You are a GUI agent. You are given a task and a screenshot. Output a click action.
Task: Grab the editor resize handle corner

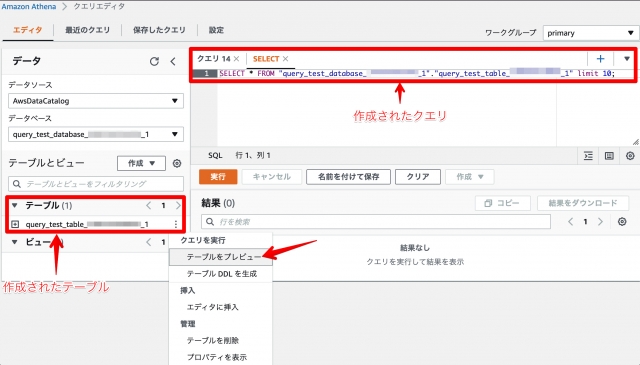636,142
